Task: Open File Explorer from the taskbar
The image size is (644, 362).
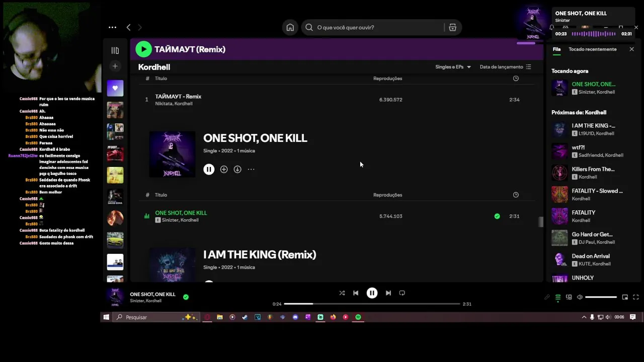Action: tap(220, 317)
